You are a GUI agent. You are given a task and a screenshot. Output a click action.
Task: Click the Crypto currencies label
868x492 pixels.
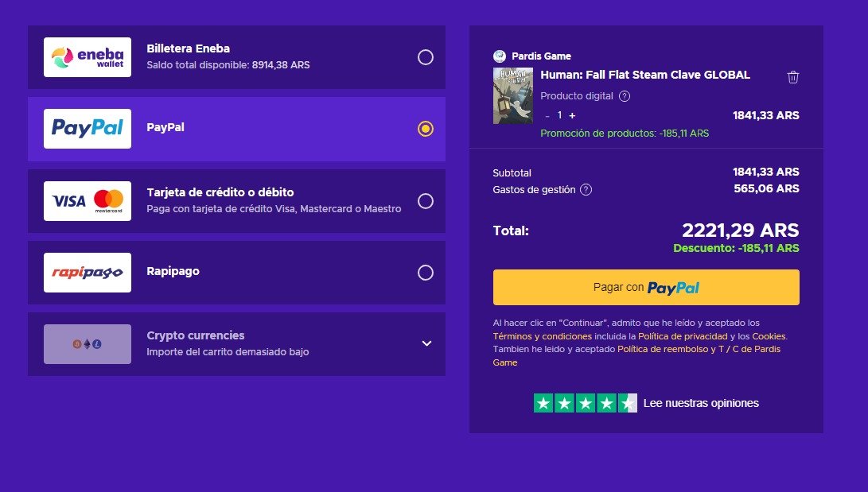point(196,335)
